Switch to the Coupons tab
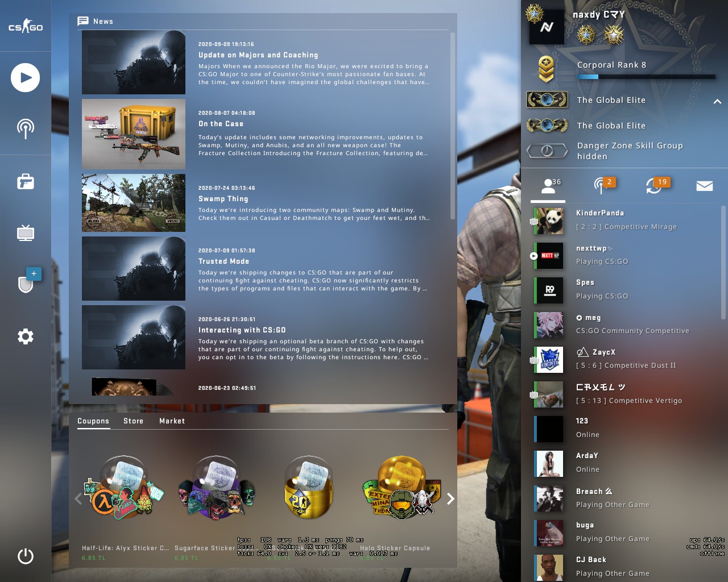Screen dimensions: 728x582 93,421
